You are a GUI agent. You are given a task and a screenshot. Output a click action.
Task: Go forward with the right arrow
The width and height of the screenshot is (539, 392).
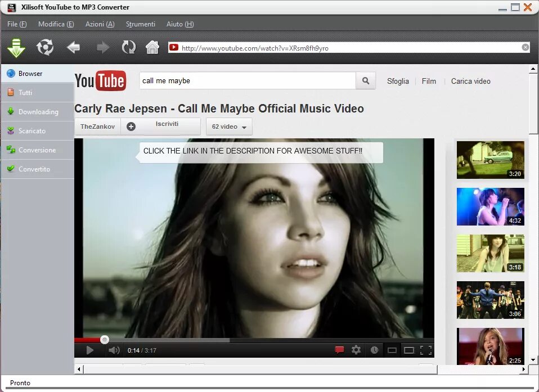[103, 47]
